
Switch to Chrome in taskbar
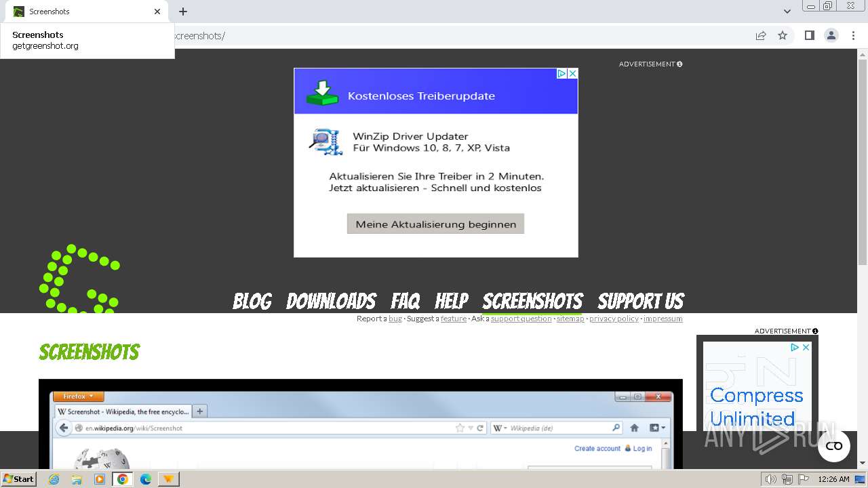122,479
